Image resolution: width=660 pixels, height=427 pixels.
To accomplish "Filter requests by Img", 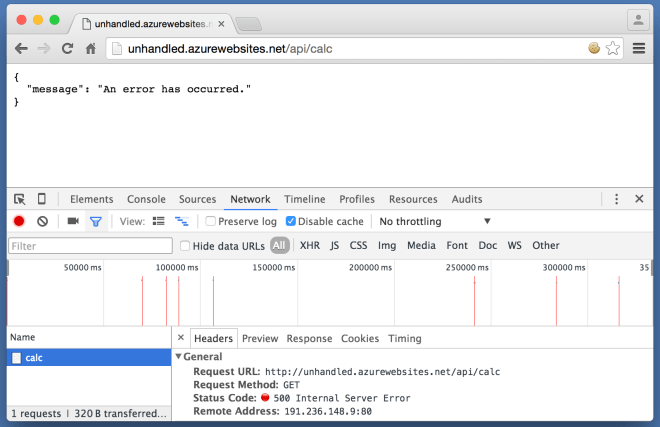I will [x=387, y=246].
